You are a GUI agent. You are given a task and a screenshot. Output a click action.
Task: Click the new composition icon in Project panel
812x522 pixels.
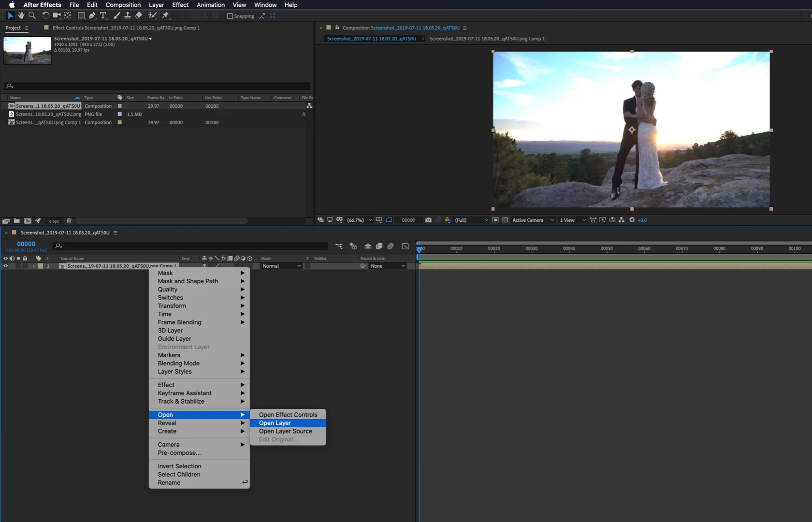tap(28, 221)
